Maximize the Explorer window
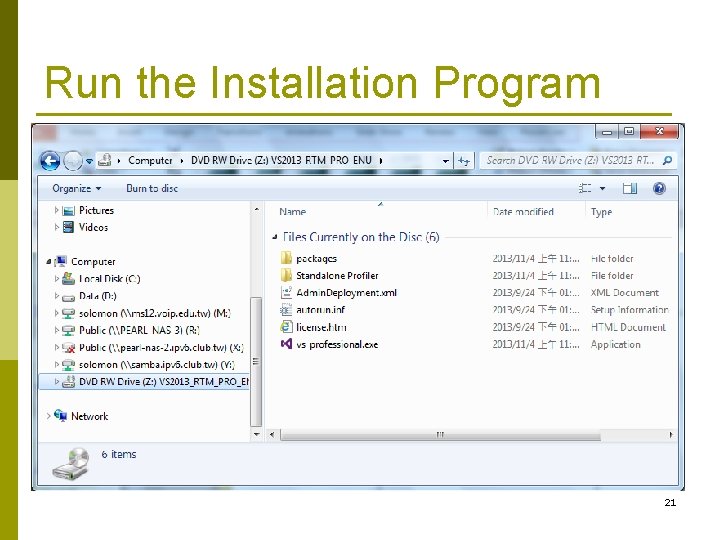This screenshot has width=720, height=540. pos(629,131)
